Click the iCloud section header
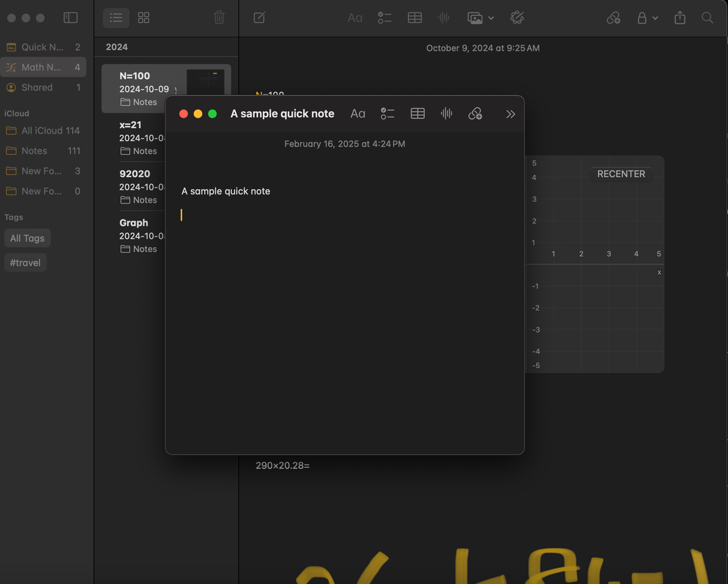 pyautogui.click(x=17, y=113)
